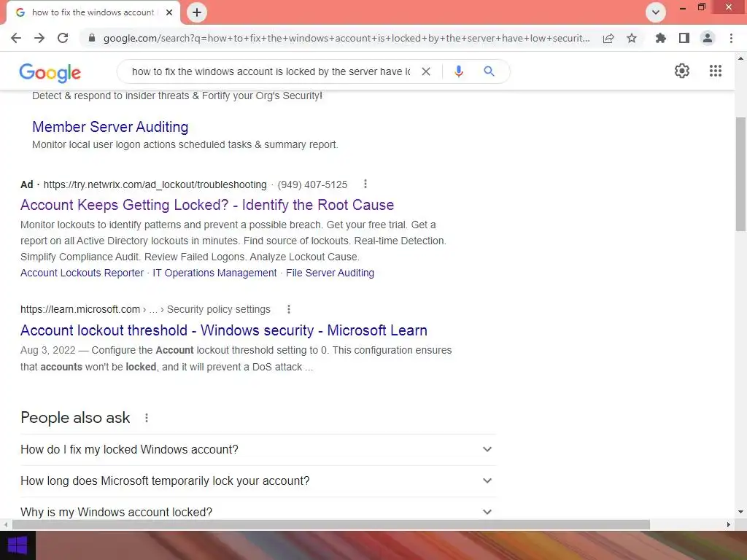Image resolution: width=747 pixels, height=560 pixels.
Task: Open the tab search dropdown arrow
Action: coord(656,12)
